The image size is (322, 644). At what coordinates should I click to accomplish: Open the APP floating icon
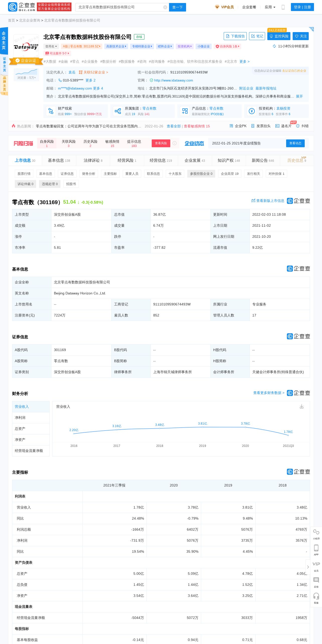(x=316, y=550)
